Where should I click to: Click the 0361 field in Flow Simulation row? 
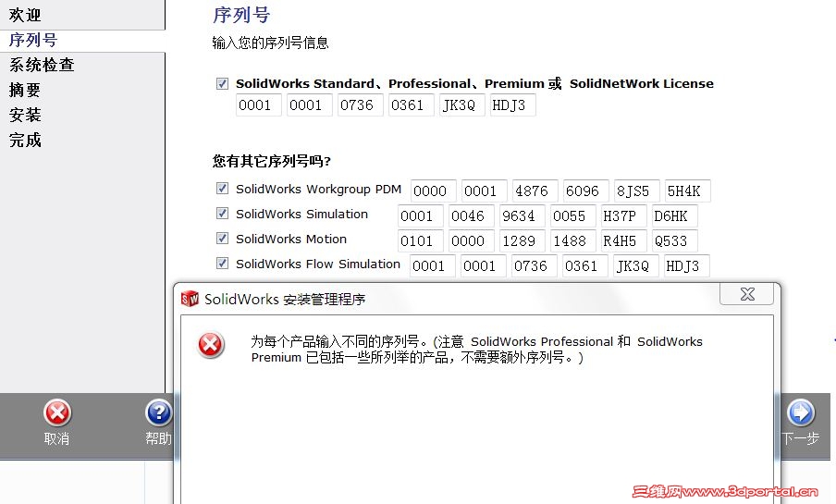tap(584, 266)
